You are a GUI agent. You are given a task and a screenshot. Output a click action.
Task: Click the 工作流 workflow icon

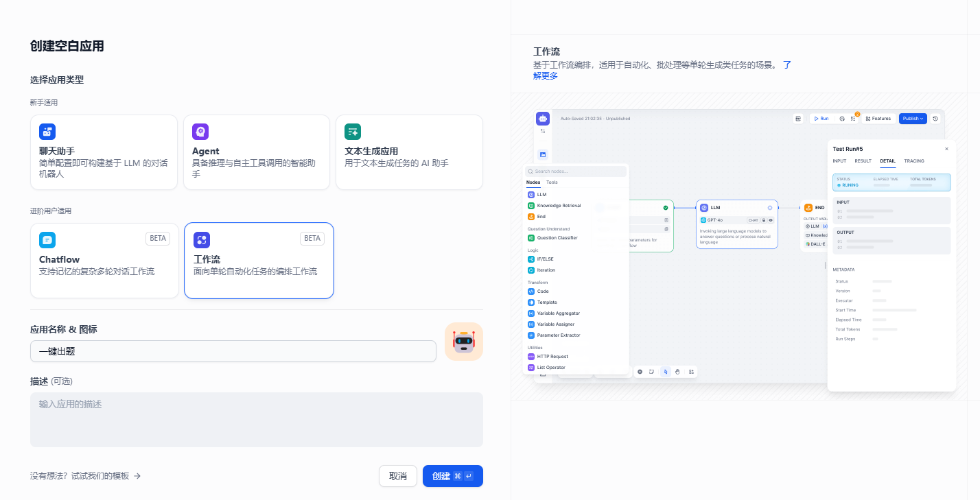point(202,240)
